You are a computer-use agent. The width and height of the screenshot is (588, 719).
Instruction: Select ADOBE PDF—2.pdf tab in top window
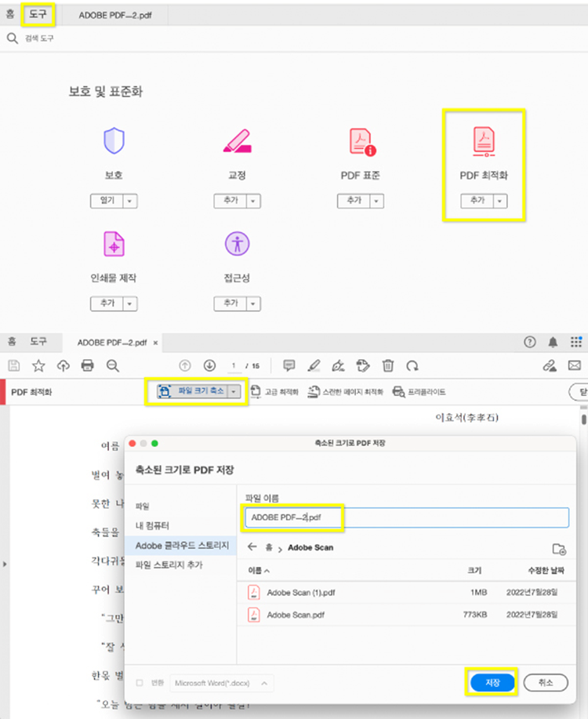tap(115, 15)
